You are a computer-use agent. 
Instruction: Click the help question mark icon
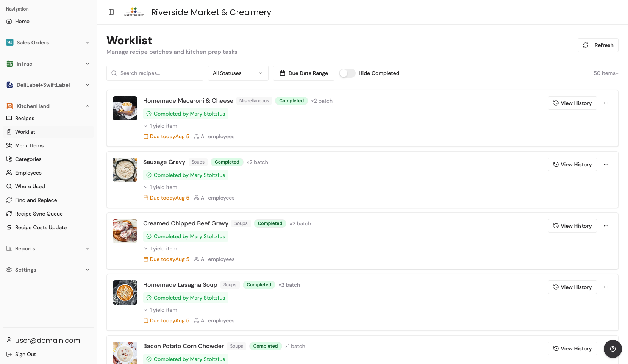tap(613, 349)
